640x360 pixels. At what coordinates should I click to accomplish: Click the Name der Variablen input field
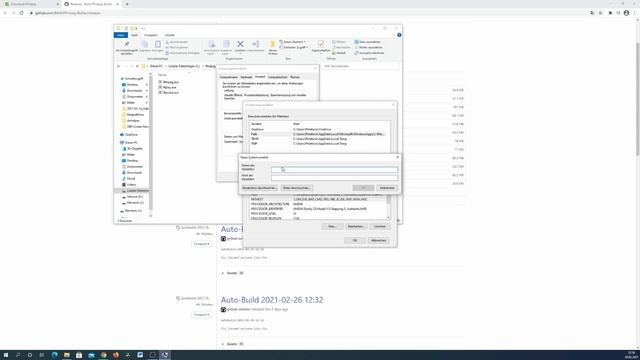tap(334, 169)
